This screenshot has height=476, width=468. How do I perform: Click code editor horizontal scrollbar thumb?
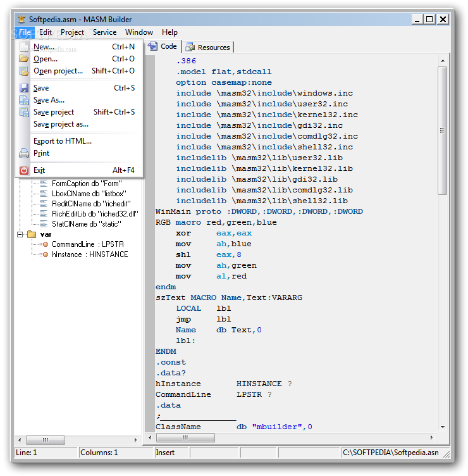(185, 437)
